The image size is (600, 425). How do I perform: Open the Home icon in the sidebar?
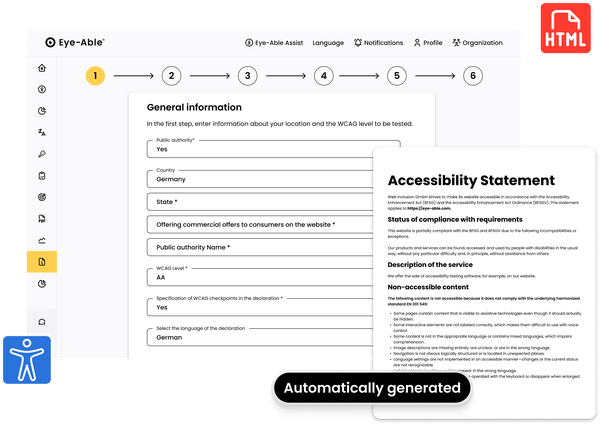point(42,68)
